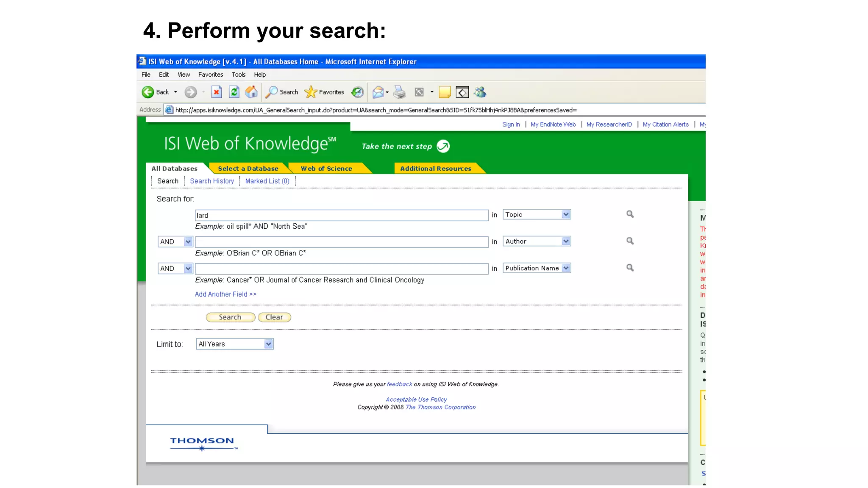Open the Mail icon dropdown arrow
This screenshot has height=488, width=868.
[x=387, y=92]
